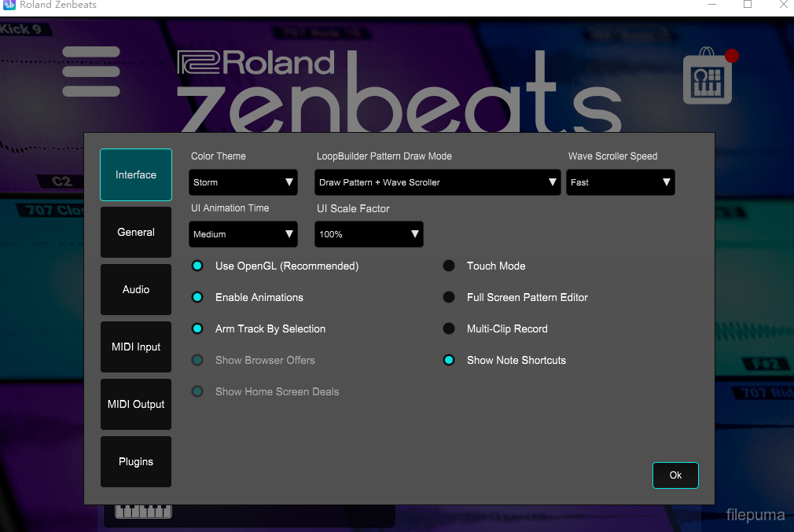Disable Use OpenGL (Recommended) option

(x=198, y=266)
